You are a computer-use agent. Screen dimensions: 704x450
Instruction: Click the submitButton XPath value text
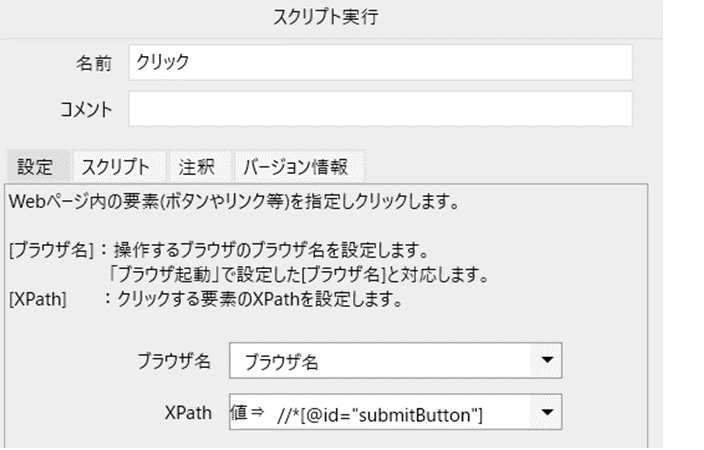click(380, 415)
